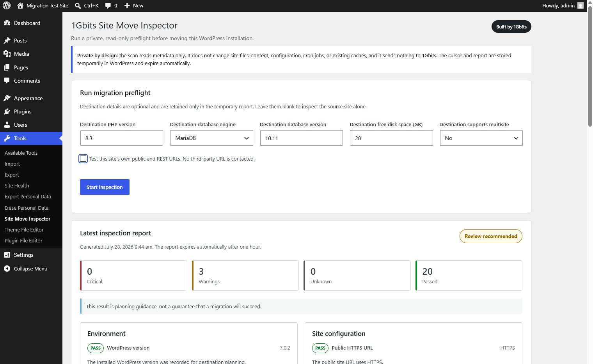This screenshot has height=364, width=593.
Task: Click the 3 Warnings summary card
Action: click(x=245, y=276)
